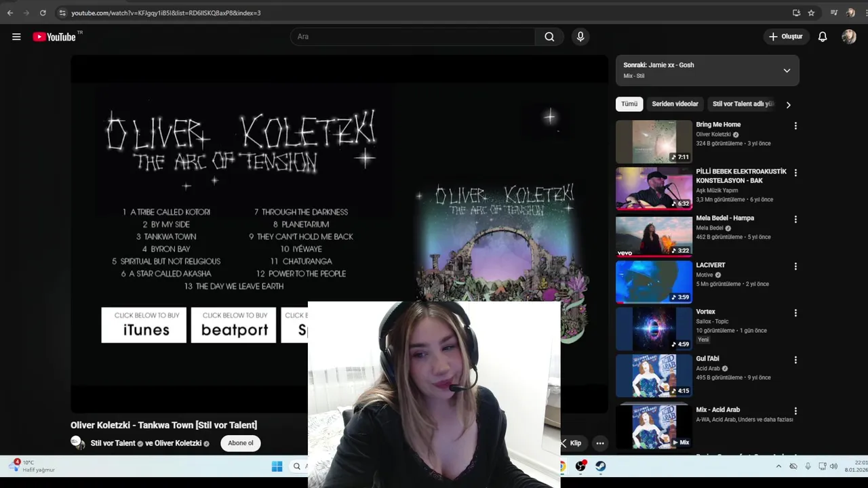Select the Tümü filter chip
This screenshot has width=868, height=488.
click(x=629, y=104)
